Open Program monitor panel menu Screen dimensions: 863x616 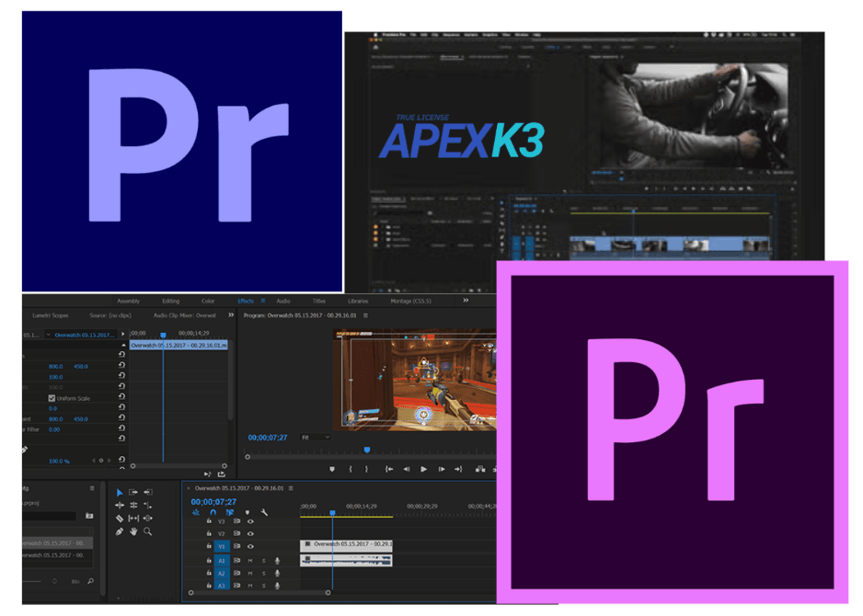coord(366,315)
